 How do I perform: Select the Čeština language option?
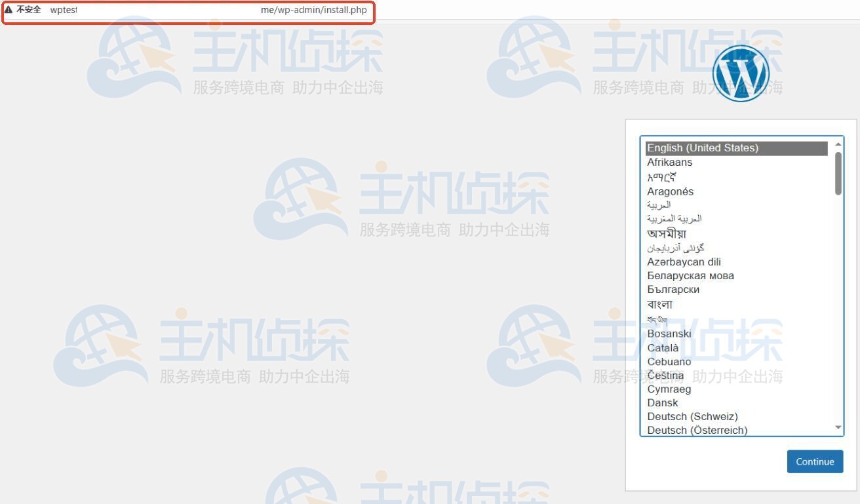pyautogui.click(x=666, y=375)
